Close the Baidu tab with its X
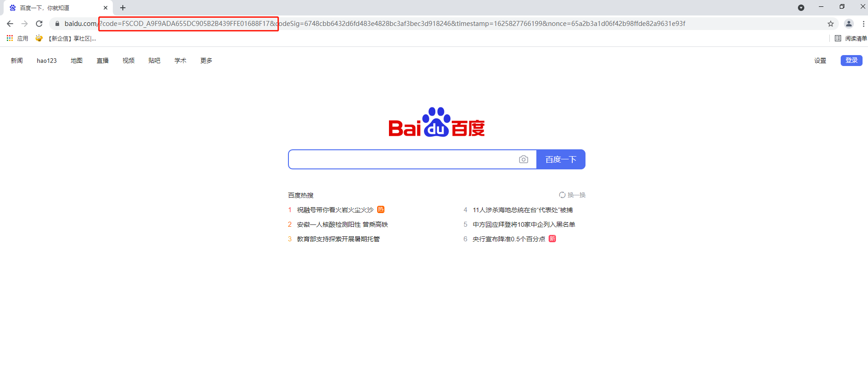 (106, 8)
